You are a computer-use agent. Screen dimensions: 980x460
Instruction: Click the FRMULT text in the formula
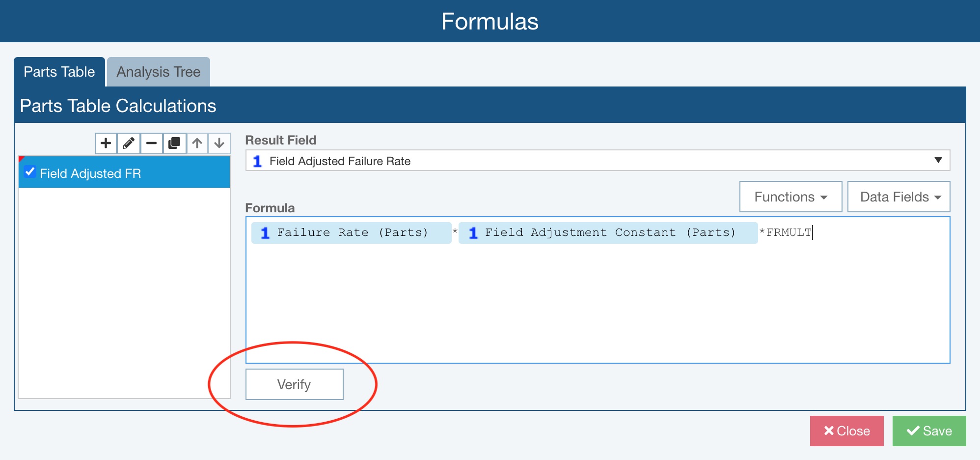click(789, 233)
